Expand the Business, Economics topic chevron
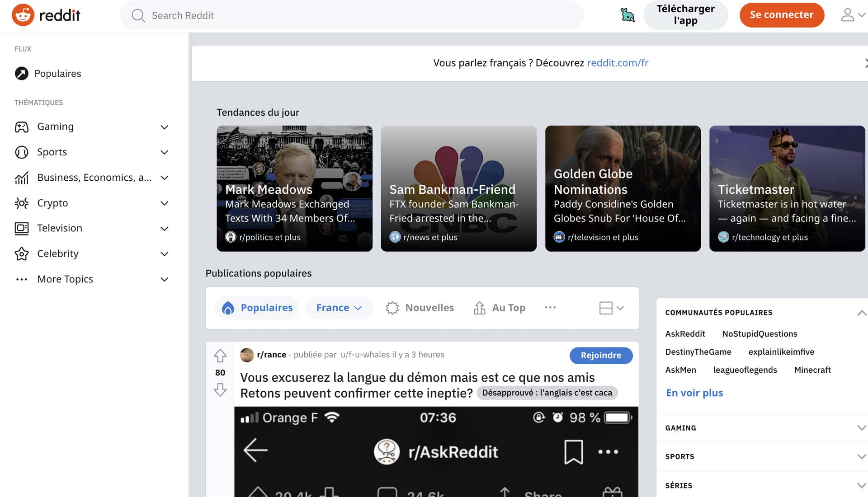The image size is (868, 497). (165, 178)
